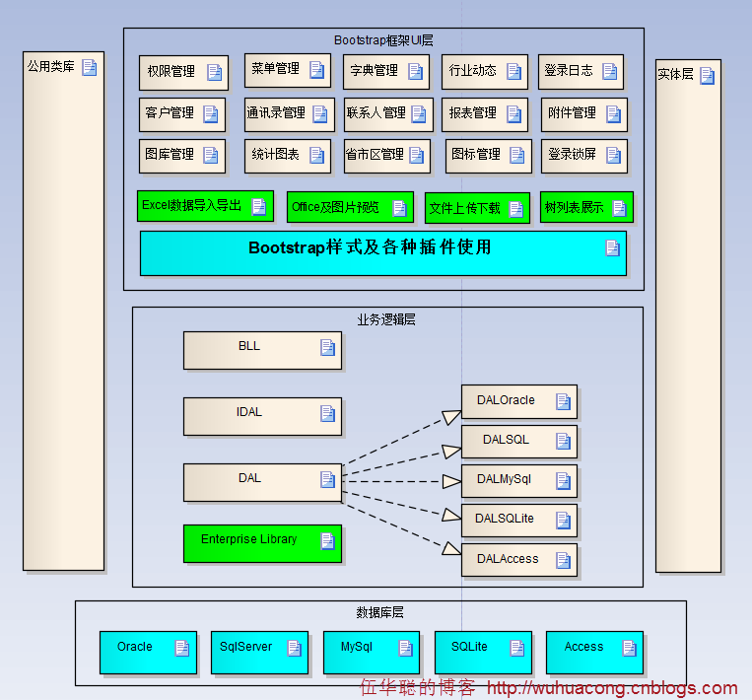The image size is (752, 700).
Task: Click the document icon in 客户管理 box
Action: click(x=211, y=114)
